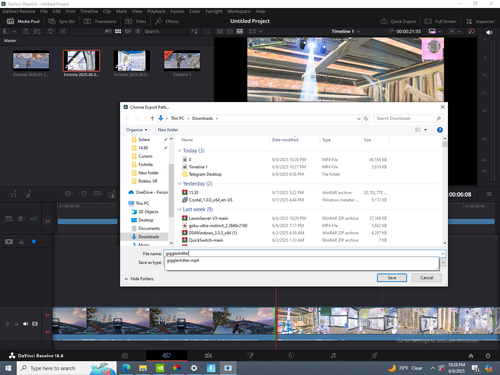Image resolution: width=500 pixels, height=375 pixels.
Task: Open the Timeline menu
Action: click(x=89, y=11)
